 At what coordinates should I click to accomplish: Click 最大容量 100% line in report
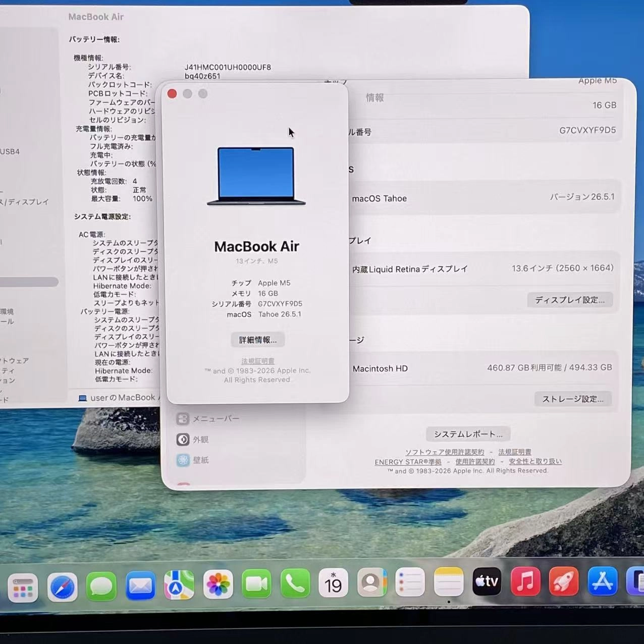pyautogui.click(x=122, y=199)
